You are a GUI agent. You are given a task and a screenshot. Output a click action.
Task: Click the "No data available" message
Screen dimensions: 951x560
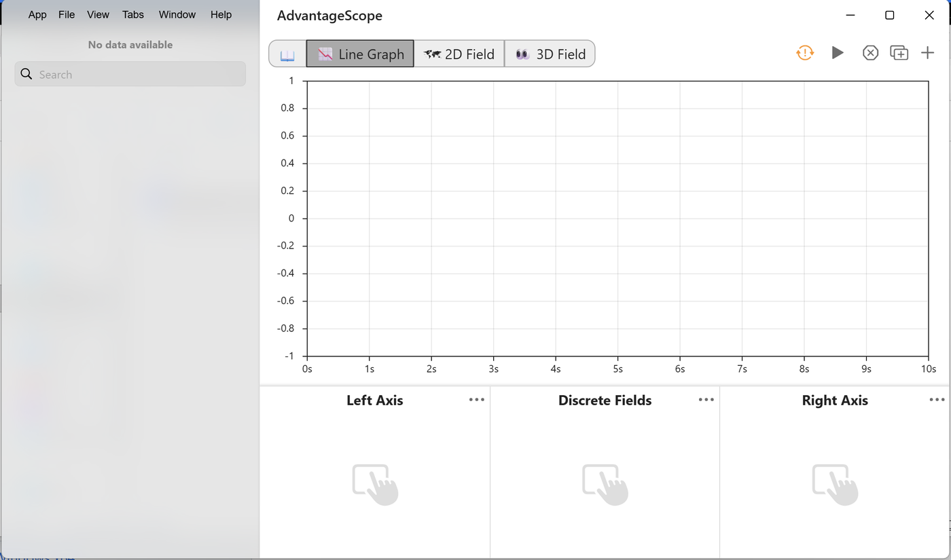point(130,45)
